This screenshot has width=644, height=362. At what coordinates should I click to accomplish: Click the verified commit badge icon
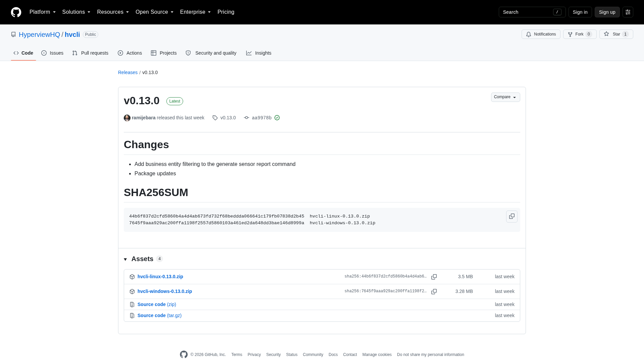[x=277, y=118]
